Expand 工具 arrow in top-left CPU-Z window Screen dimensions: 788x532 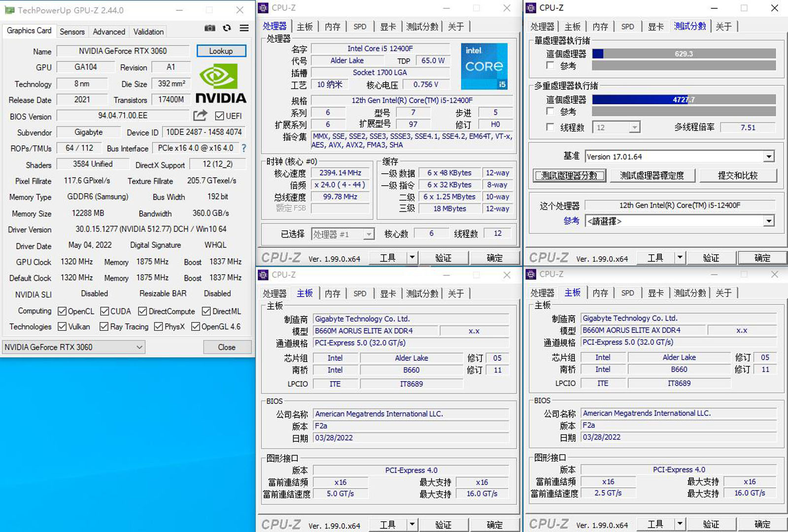pos(412,257)
